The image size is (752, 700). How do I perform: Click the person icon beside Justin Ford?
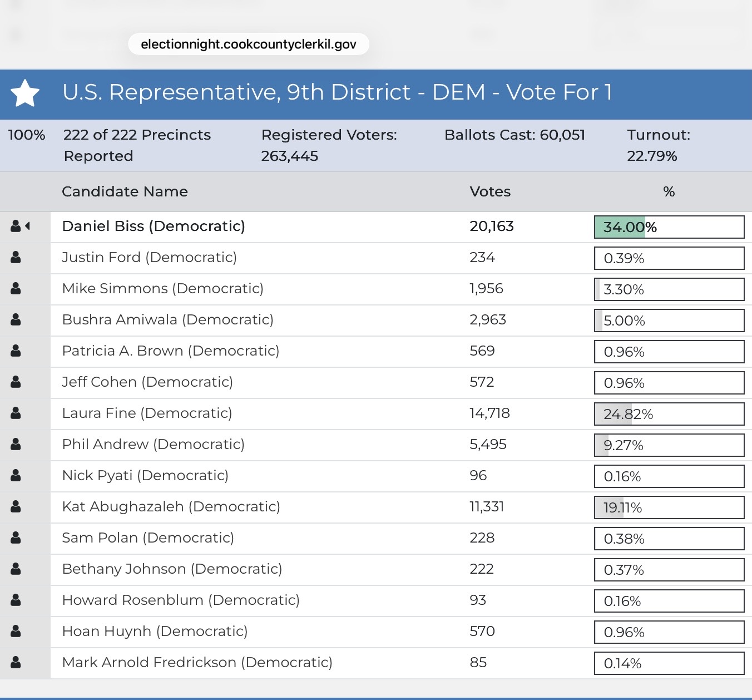tap(16, 257)
